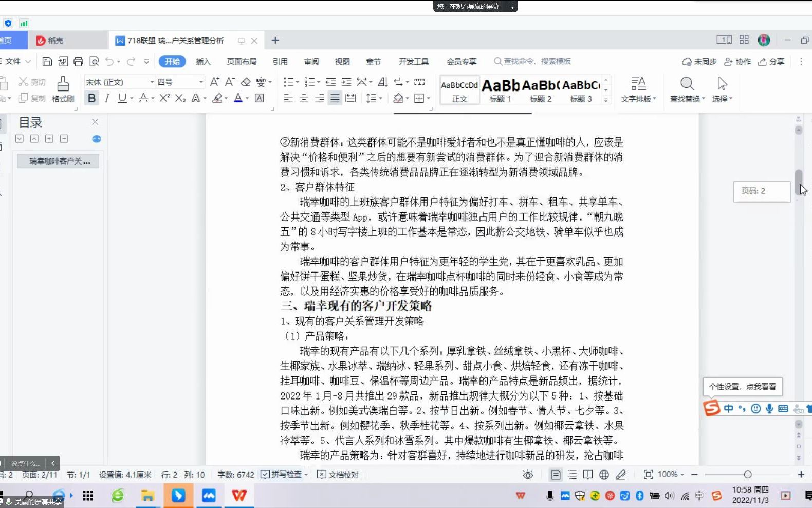Click the Share (分享) button
The image size is (812, 508).
pyautogui.click(x=771, y=61)
